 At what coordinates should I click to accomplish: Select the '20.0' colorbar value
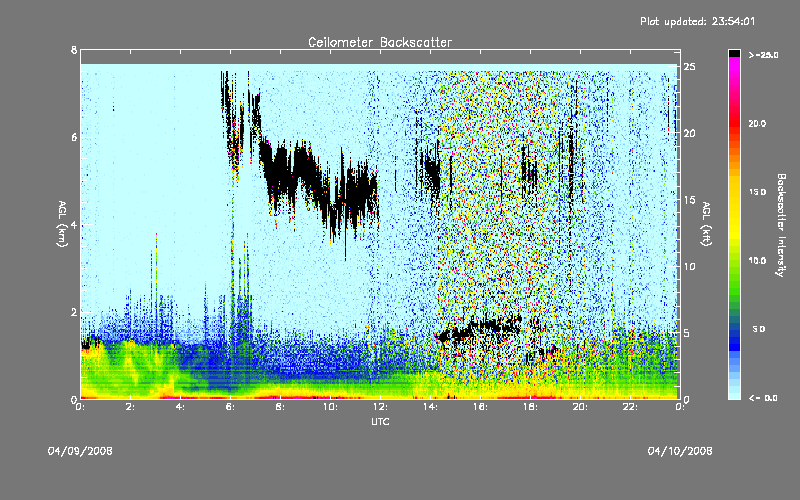tap(757, 123)
